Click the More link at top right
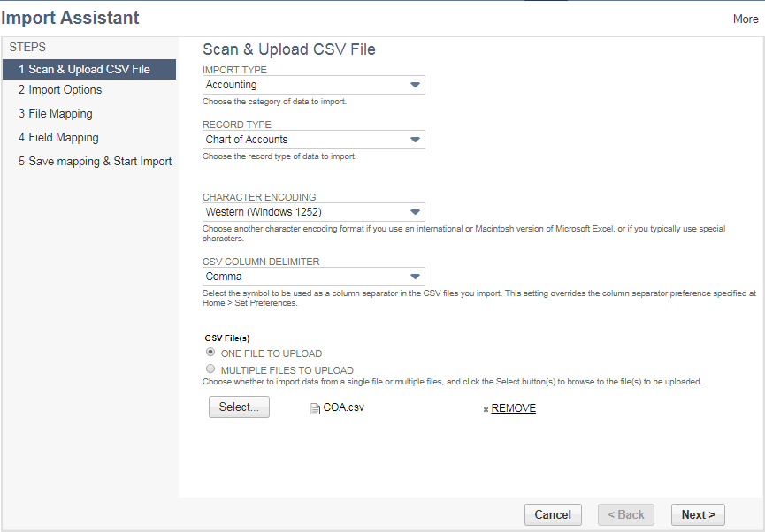This screenshot has width=765, height=532. [746, 19]
